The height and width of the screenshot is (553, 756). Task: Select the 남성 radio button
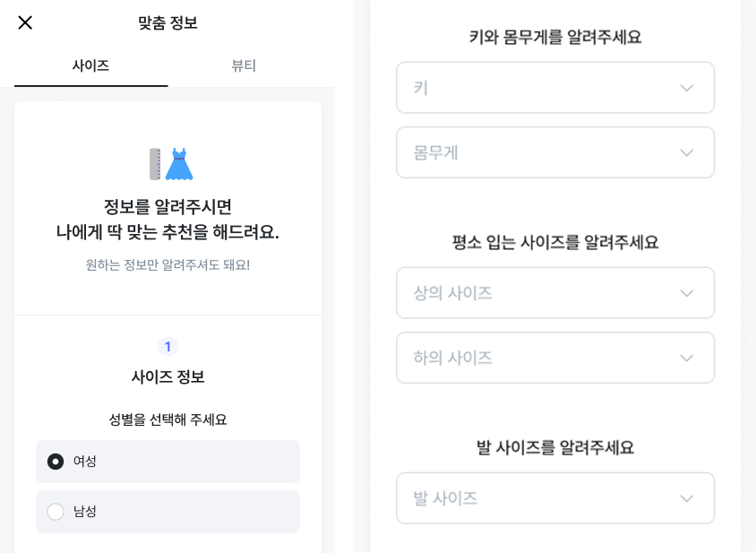[x=56, y=512]
